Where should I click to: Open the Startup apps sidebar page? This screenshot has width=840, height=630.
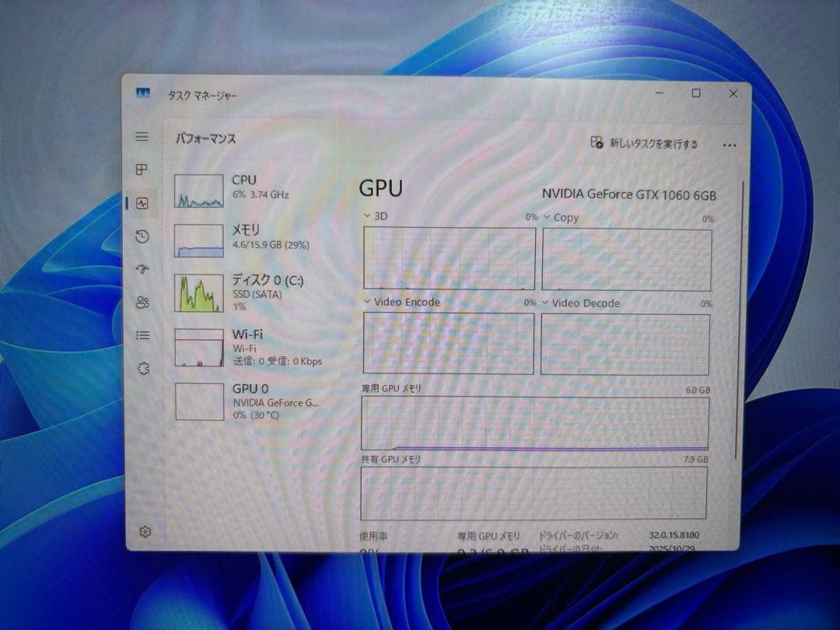click(x=142, y=268)
